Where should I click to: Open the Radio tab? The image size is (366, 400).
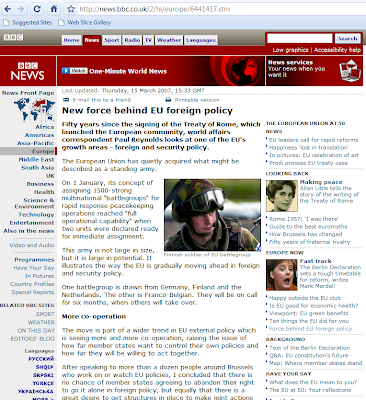tap(132, 40)
